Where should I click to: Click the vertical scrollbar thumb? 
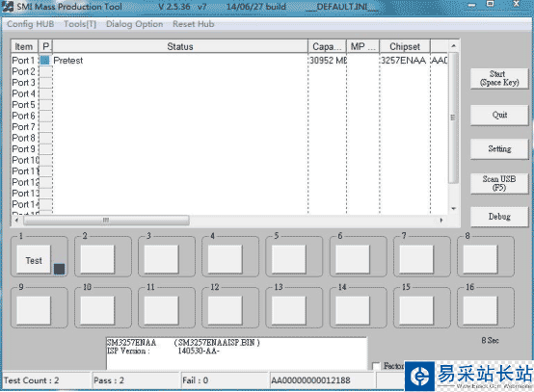coord(453,118)
